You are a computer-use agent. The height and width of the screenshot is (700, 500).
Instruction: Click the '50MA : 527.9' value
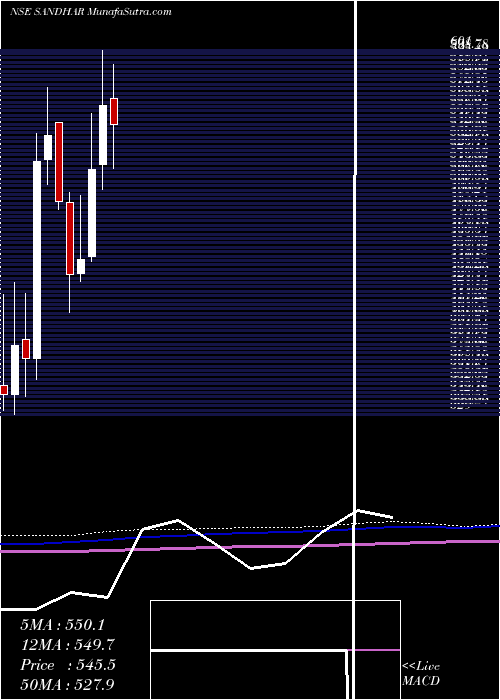tap(69, 685)
